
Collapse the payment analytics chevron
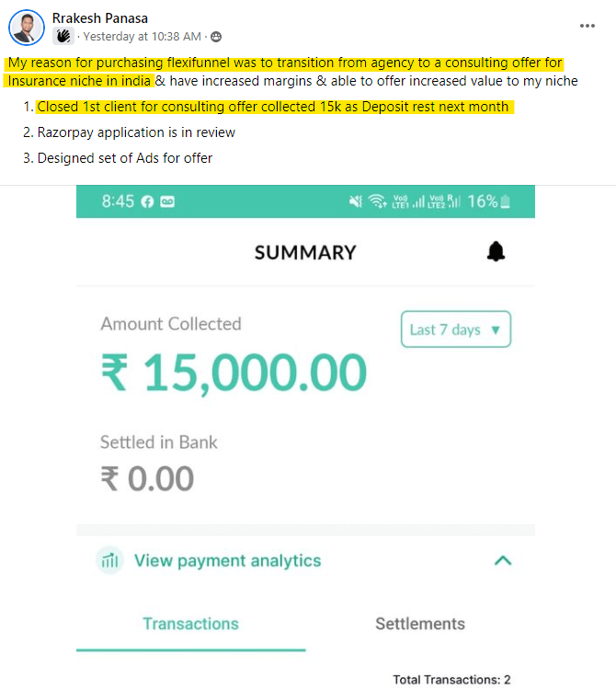pos(502,560)
